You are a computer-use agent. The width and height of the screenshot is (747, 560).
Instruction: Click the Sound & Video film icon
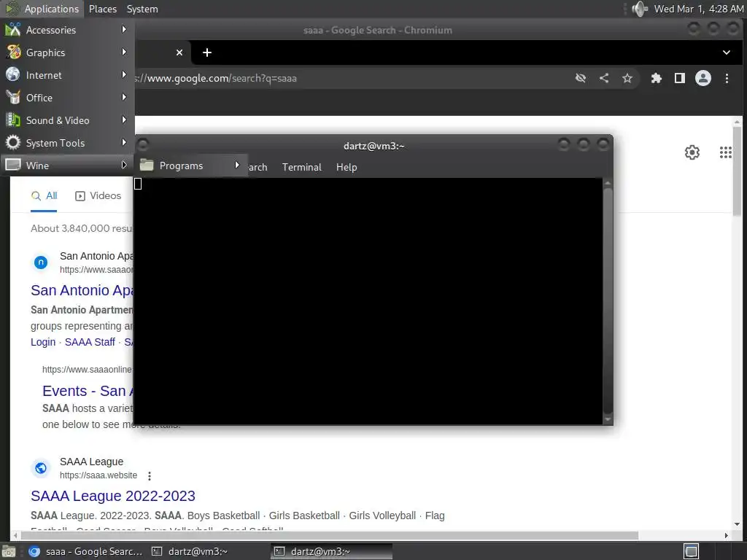point(13,120)
